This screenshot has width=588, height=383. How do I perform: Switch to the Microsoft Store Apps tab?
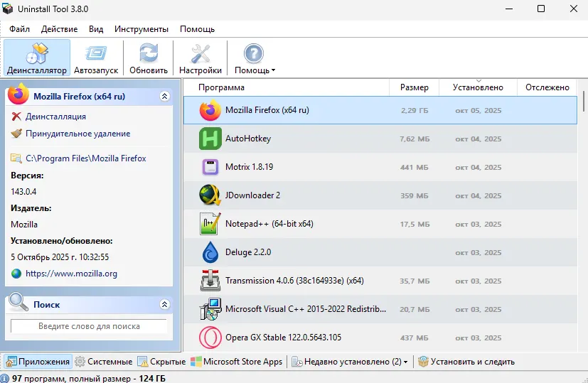coord(237,362)
